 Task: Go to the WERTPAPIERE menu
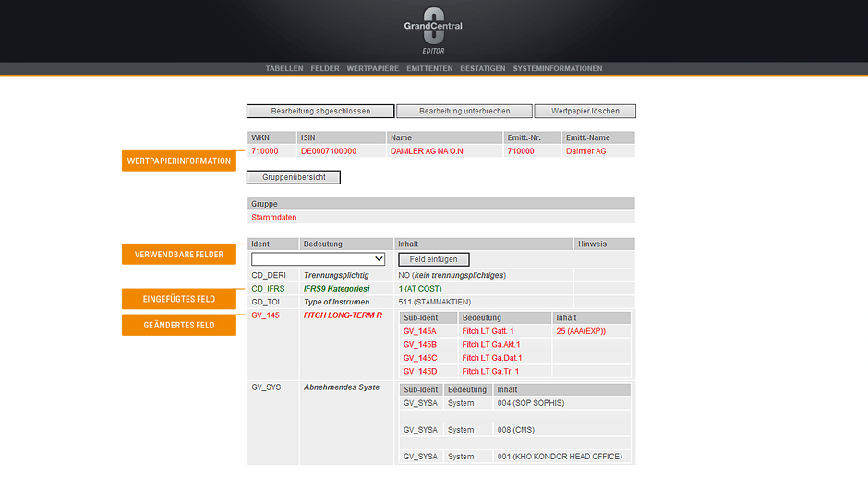(372, 68)
